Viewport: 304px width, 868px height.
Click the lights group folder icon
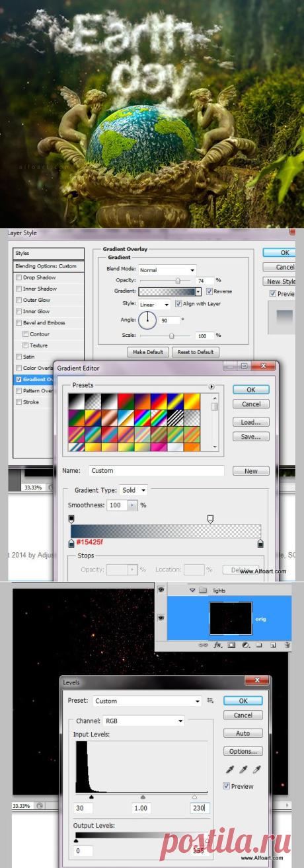203,590
